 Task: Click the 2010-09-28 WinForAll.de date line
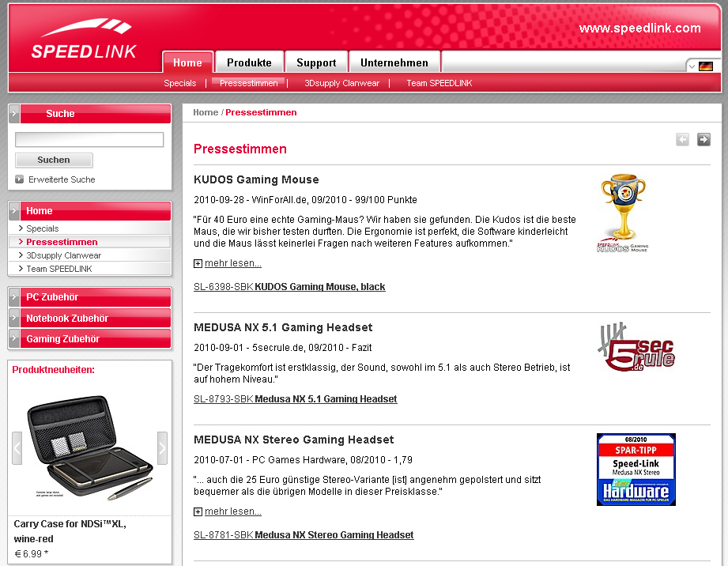click(305, 200)
